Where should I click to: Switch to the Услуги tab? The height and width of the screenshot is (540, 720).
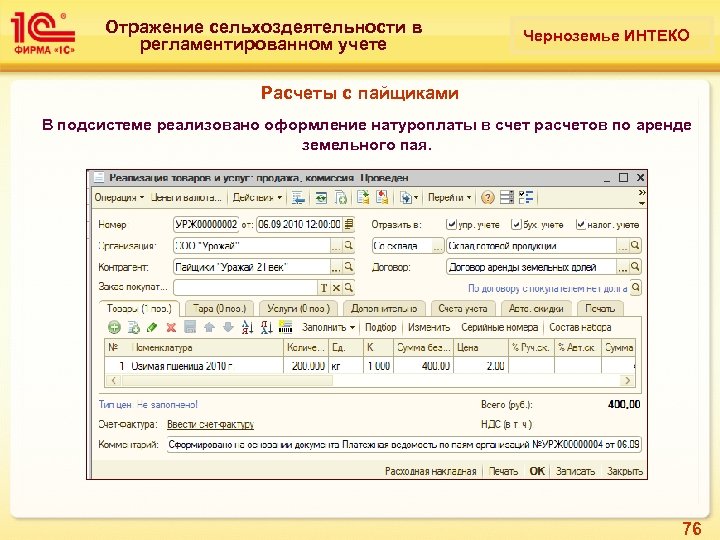click(x=298, y=309)
